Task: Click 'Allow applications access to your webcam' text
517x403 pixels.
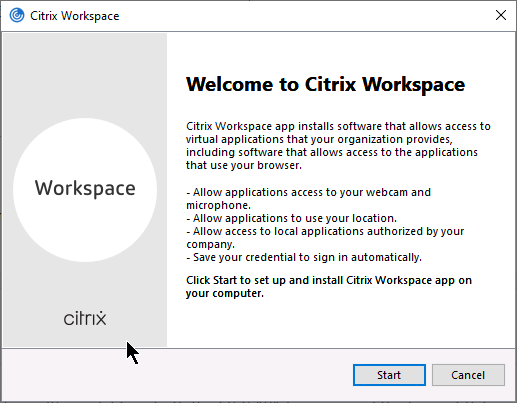Action: [x=308, y=199]
